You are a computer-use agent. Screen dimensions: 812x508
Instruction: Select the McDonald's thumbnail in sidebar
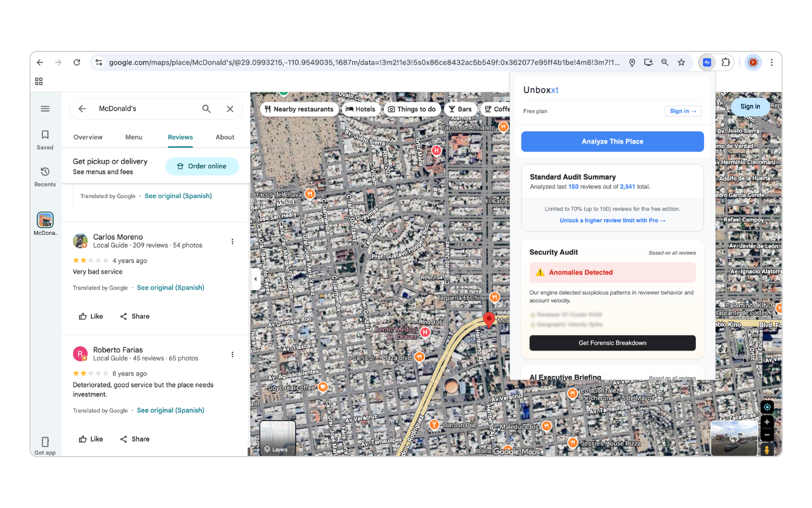(x=45, y=220)
